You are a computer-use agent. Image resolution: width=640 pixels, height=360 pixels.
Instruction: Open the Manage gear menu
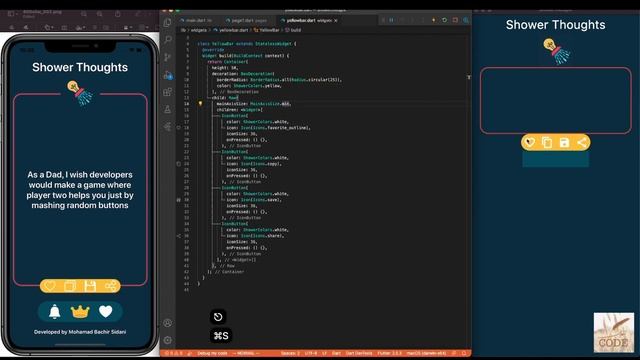pos(168,340)
